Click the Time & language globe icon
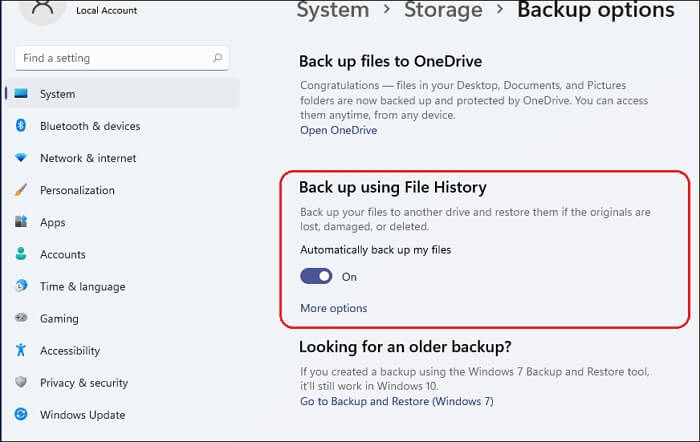 tap(21, 286)
